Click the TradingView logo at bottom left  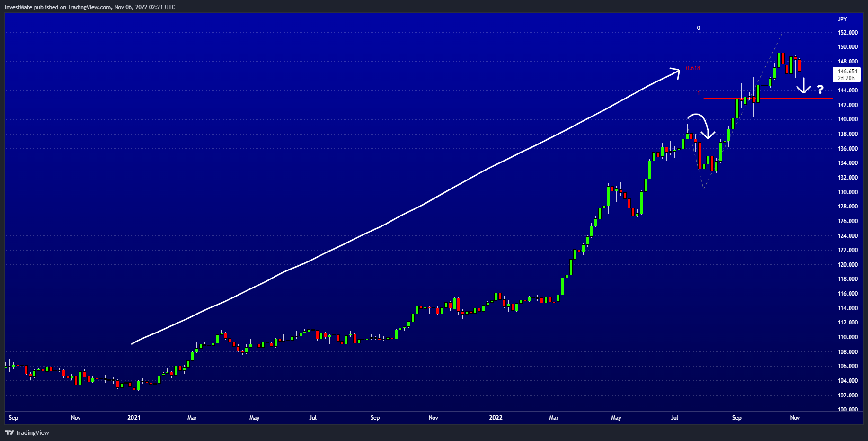pos(27,432)
